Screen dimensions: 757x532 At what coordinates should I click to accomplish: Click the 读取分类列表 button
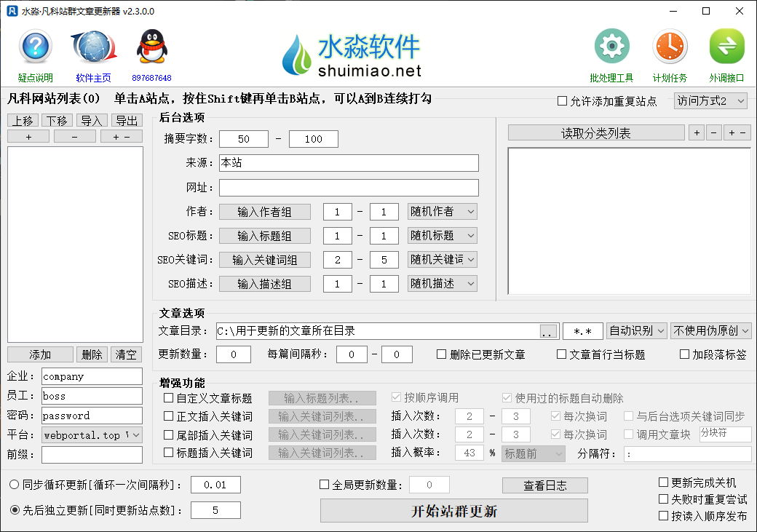[596, 132]
